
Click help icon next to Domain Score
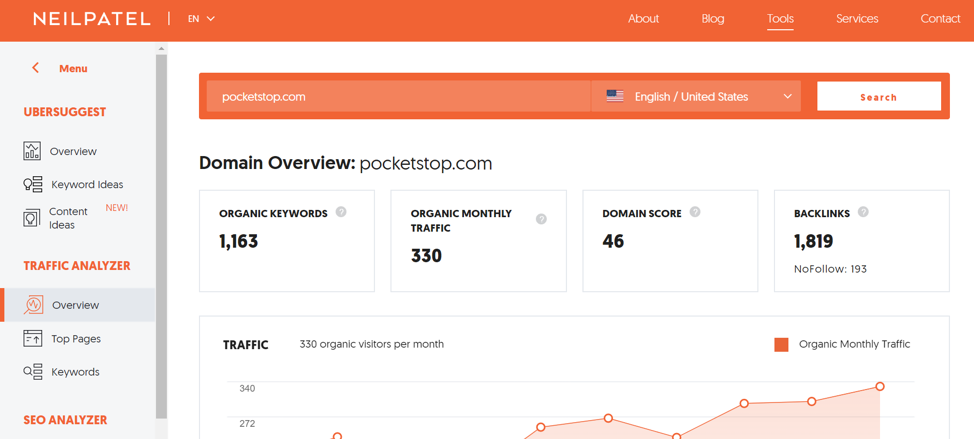pyautogui.click(x=695, y=212)
